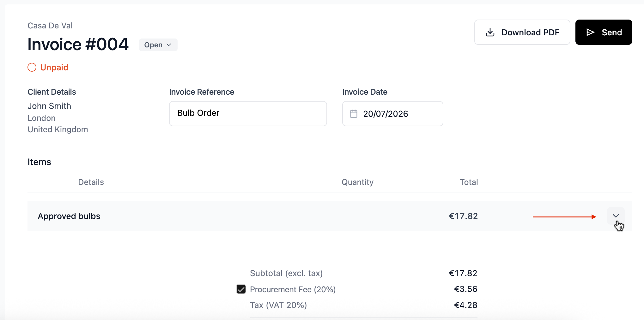Screen dimensions: 644x320
Task: Click the Unpaid status circle icon
Action: [32, 67]
